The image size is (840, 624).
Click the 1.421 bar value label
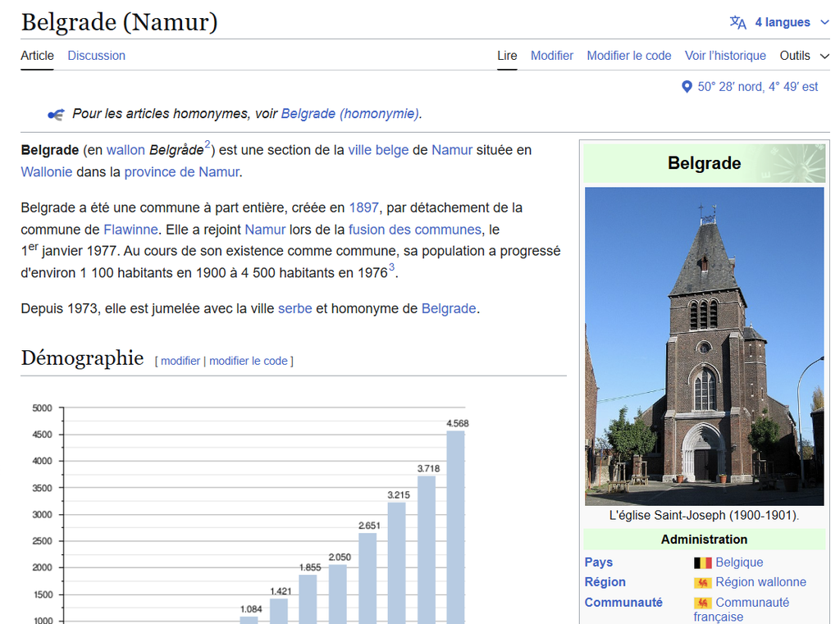(281, 591)
